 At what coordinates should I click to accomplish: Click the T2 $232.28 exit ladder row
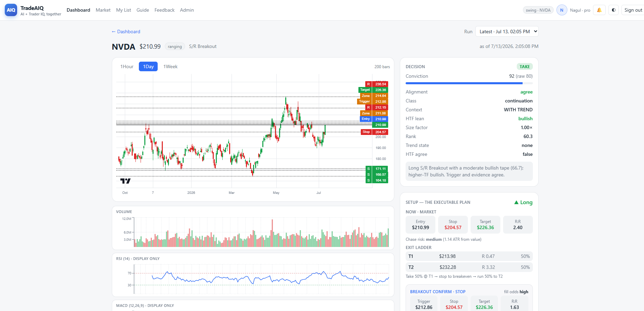pos(469,267)
